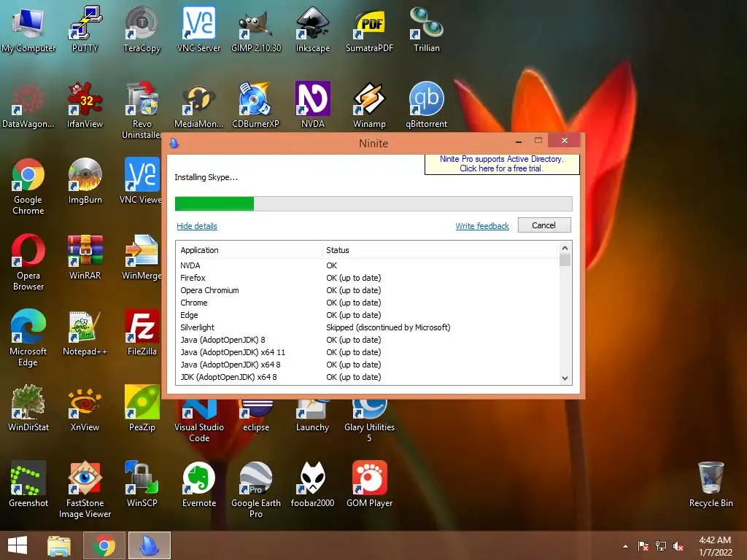Launch FastStone Image Viewer shortcut
The image size is (747, 560).
coord(85,489)
